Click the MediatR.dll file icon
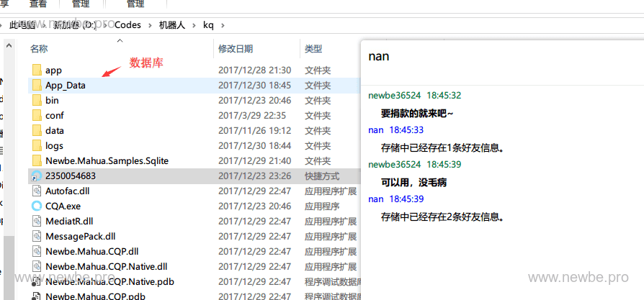 (37, 221)
